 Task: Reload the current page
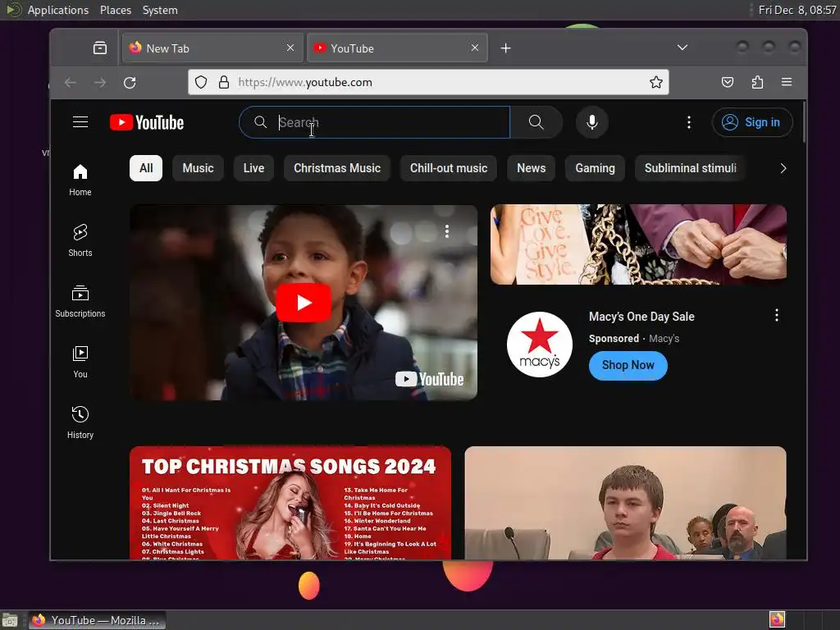[130, 83]
